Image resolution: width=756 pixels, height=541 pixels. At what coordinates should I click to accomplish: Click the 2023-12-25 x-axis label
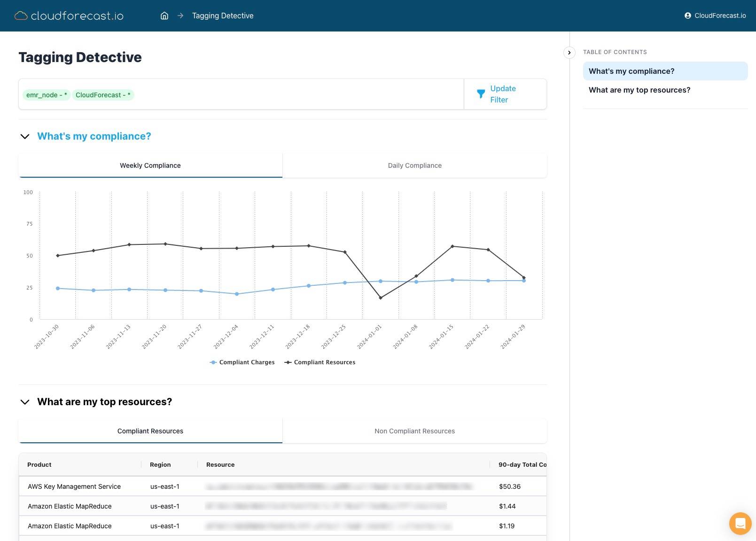[333, 337]
